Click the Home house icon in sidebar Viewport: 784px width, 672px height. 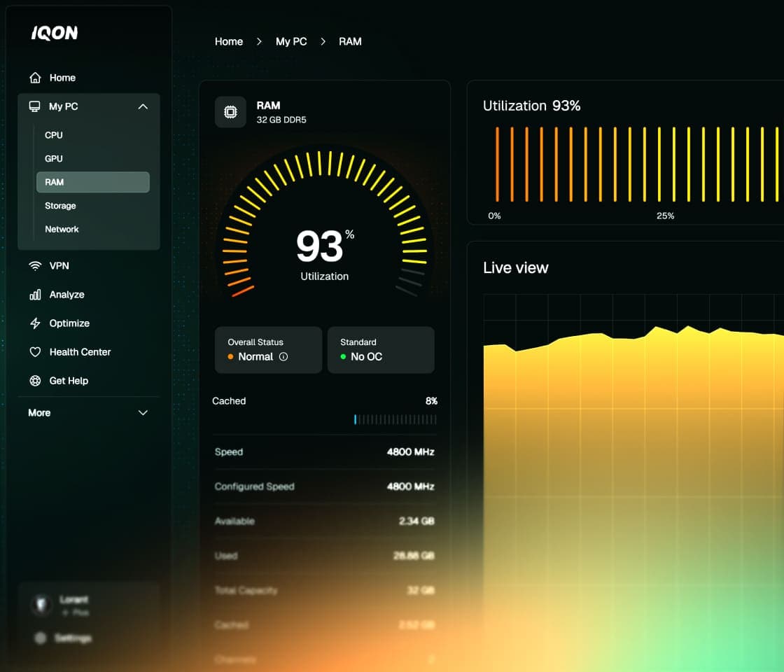[x=35, y=78]
